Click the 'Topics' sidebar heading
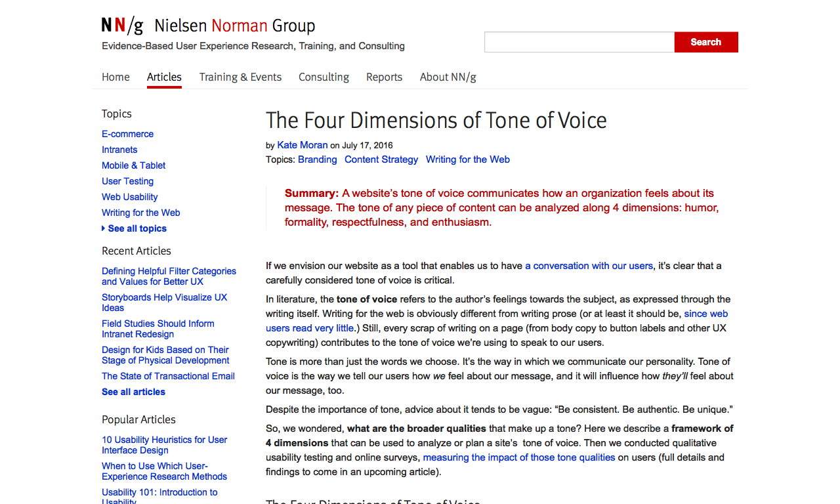The height and width of the screenshot is (504, 840). 117,114
